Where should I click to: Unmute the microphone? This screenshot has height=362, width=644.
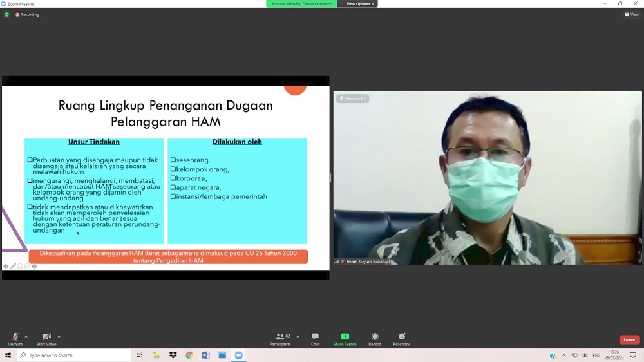click(x=15, y=339)
